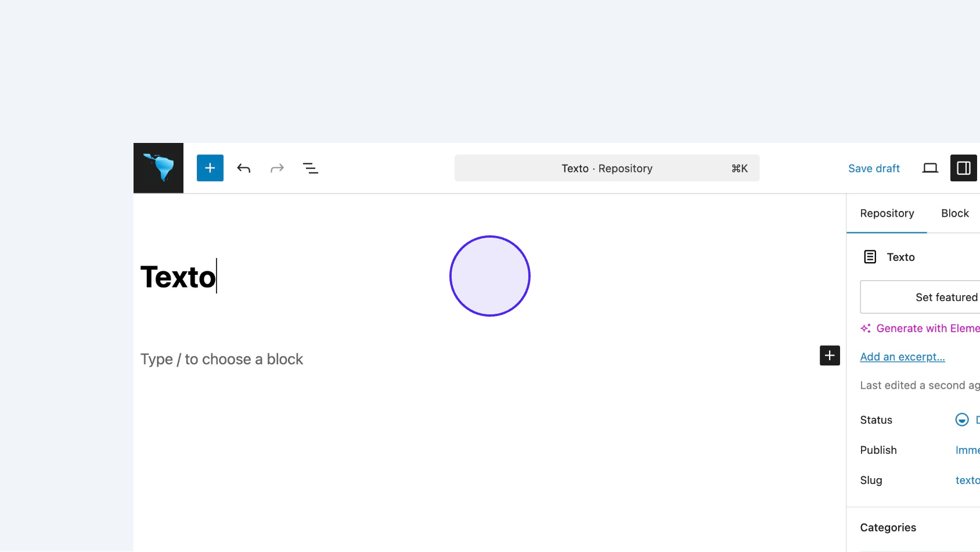
Task: Open the Publish date dropdown
Action: [967, 450]
